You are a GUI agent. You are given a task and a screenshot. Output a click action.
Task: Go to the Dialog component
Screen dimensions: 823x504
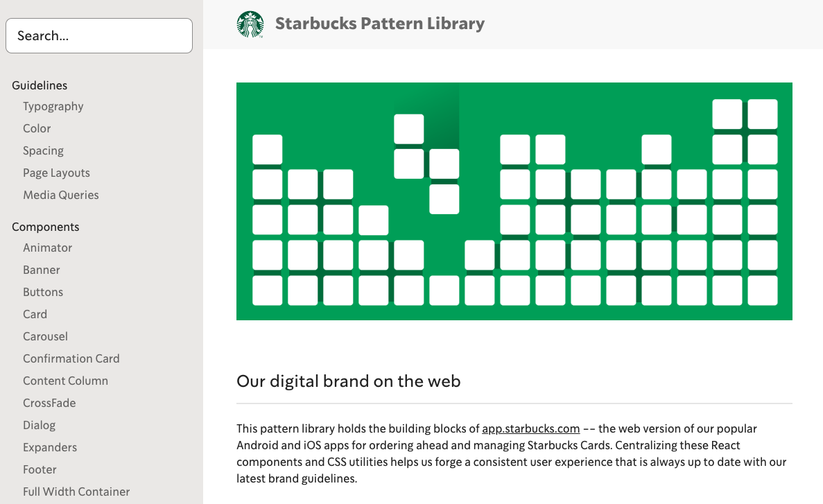pos(40,425)
